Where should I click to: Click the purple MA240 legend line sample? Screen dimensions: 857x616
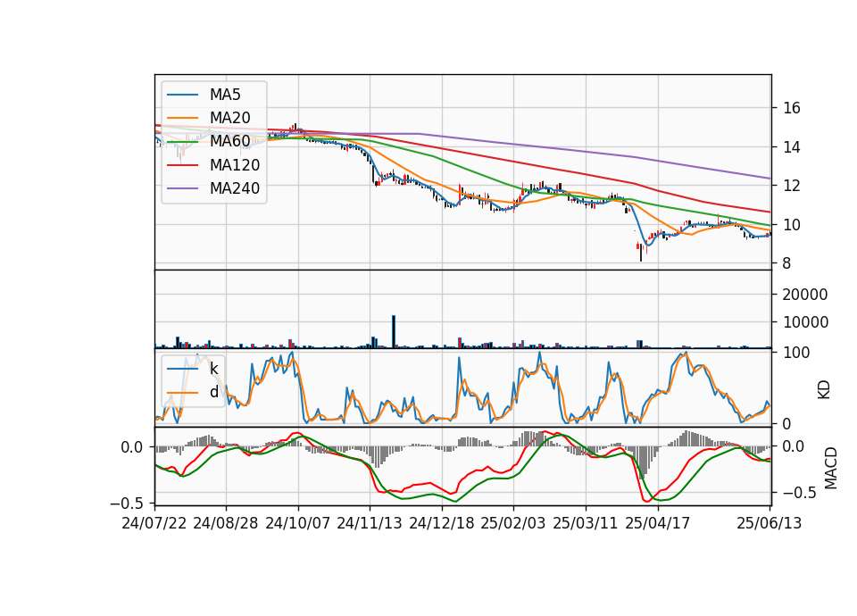pos(182,188)
